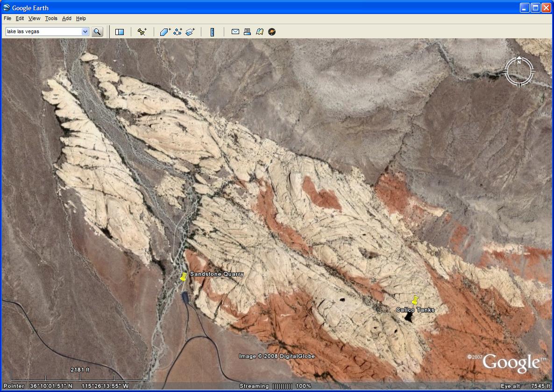Click the Email envelope icon
Image resolution: width=554 pixels, height=392 pixels.
(x=235, y=32)
